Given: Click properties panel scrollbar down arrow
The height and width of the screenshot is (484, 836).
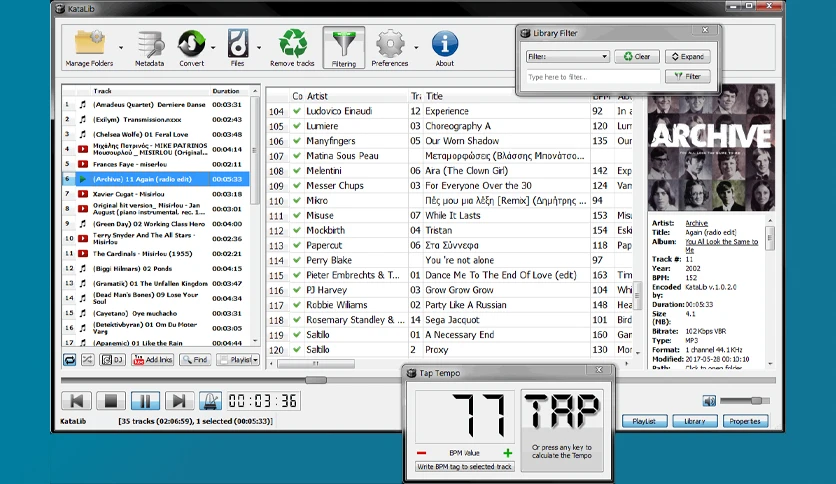Looking at the screenshot, I should coord(770,364).
